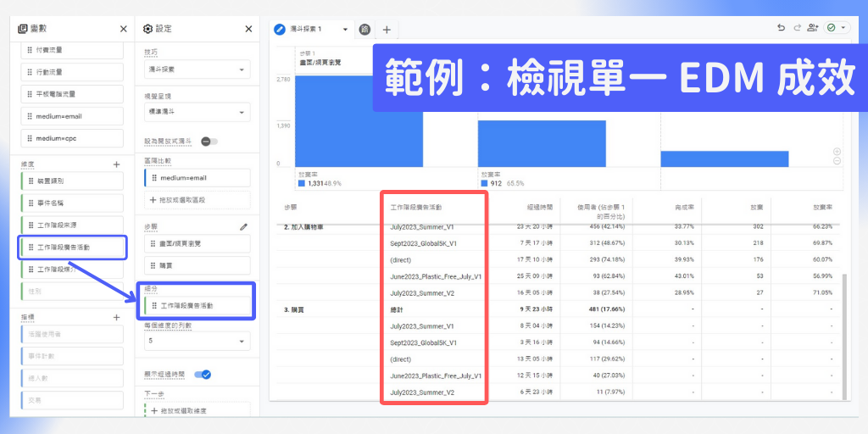This screenshot has height=434, width=868.
Task: Select the 工作階段媒介 dimension
Action: coord(72,270)
